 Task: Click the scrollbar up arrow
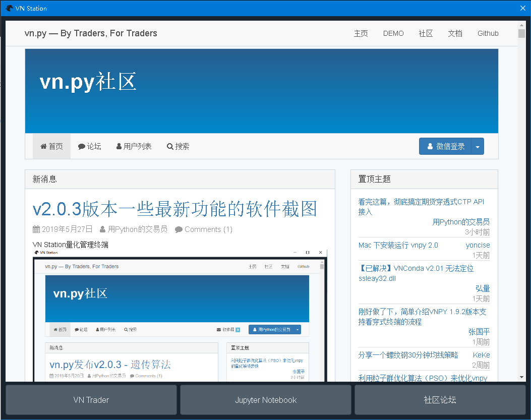click(521, 25)
